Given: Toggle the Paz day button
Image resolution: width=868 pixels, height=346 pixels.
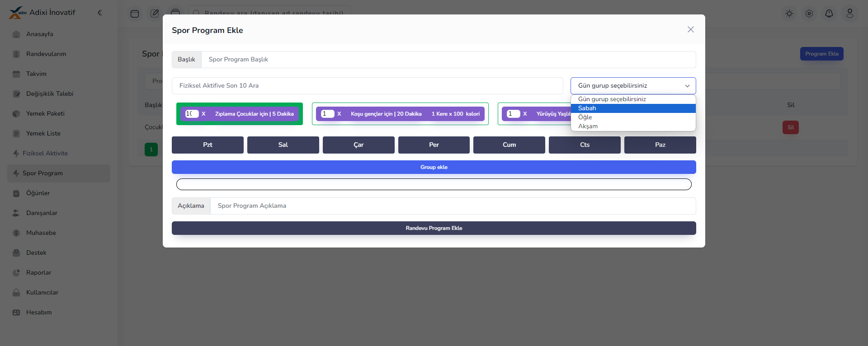Looking at the screenshot, I should pos(660,145).
